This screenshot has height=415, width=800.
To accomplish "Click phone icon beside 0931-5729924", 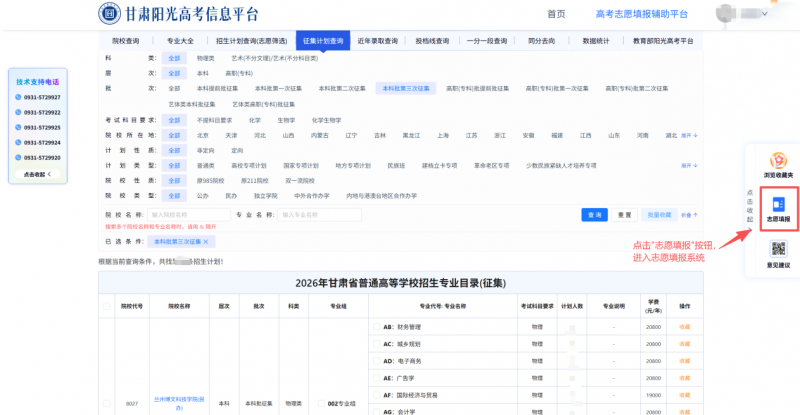I will point(18,142).
